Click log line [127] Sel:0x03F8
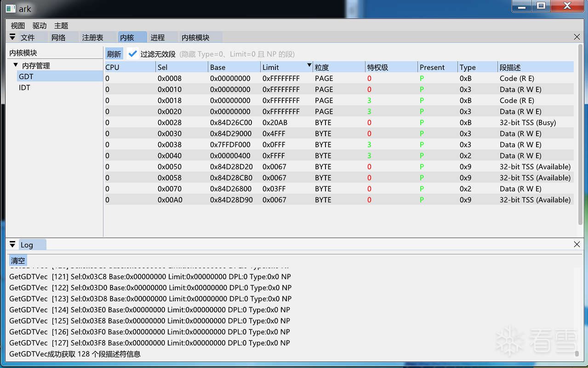The image size is (588, 368). [x=149, y=343]
